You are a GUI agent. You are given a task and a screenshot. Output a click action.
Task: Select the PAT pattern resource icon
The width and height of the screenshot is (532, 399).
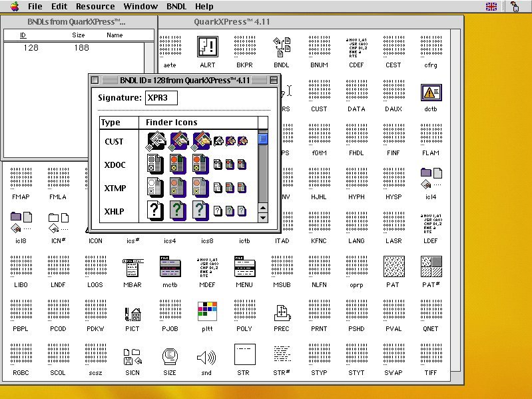tap(394, 268)
